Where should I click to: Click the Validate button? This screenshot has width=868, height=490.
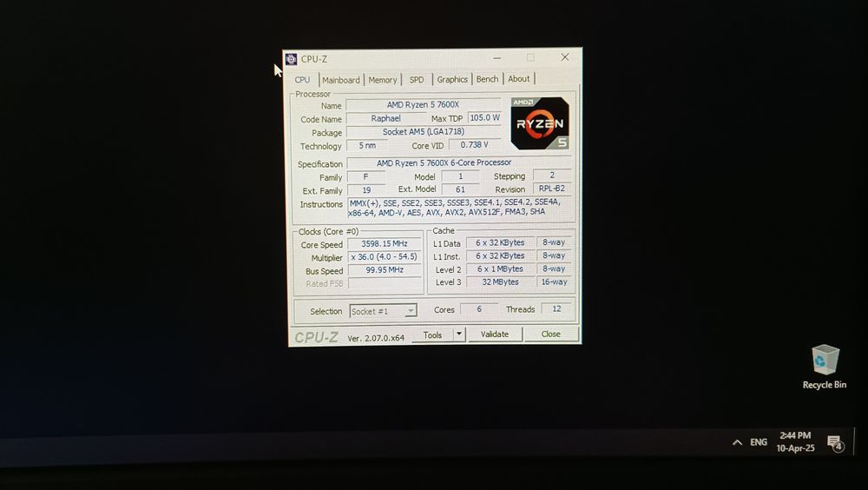click(495, 334)
